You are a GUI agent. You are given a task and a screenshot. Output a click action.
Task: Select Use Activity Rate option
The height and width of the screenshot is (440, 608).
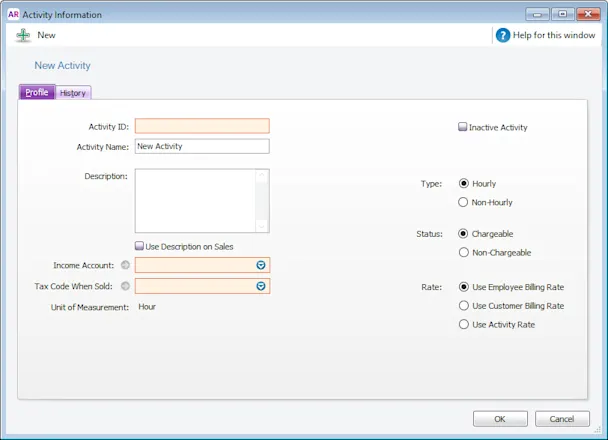pyautogui.click(x=464, y=324)
